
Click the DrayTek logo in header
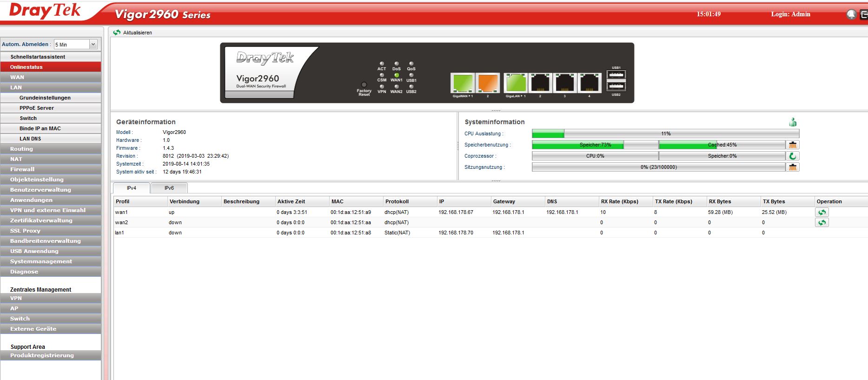45,11
